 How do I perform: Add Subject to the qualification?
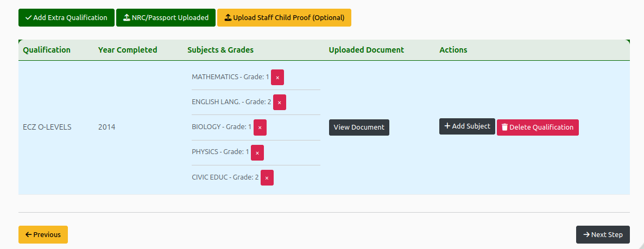(467, 126)
